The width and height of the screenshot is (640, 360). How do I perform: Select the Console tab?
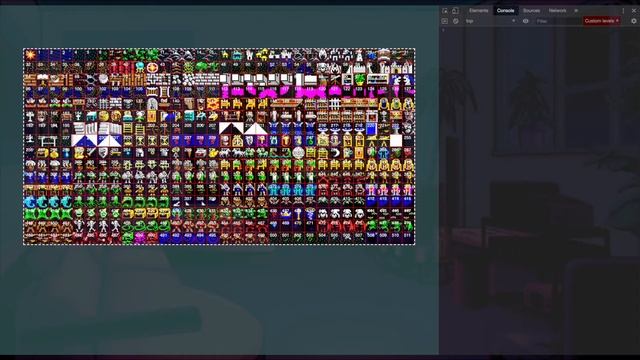point(505,11)
